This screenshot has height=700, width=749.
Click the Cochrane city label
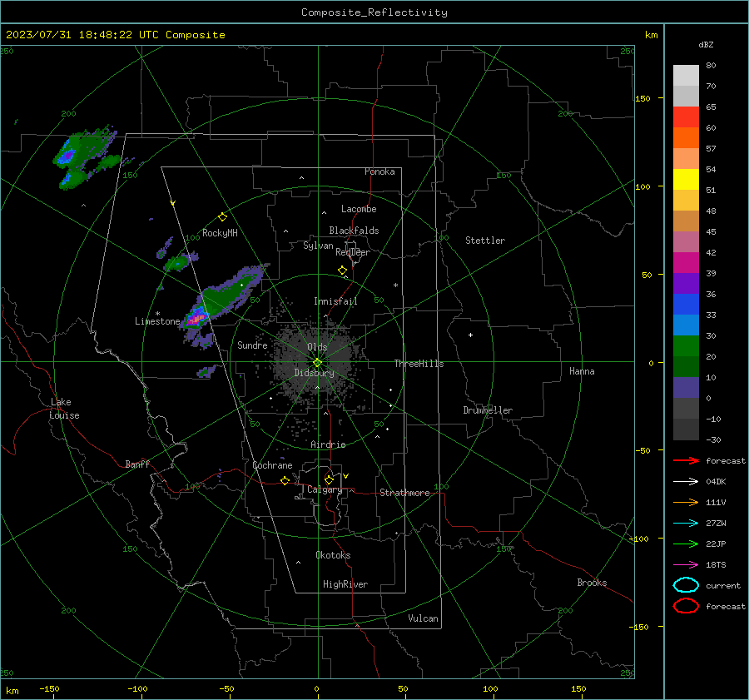(x=272, y=465)
